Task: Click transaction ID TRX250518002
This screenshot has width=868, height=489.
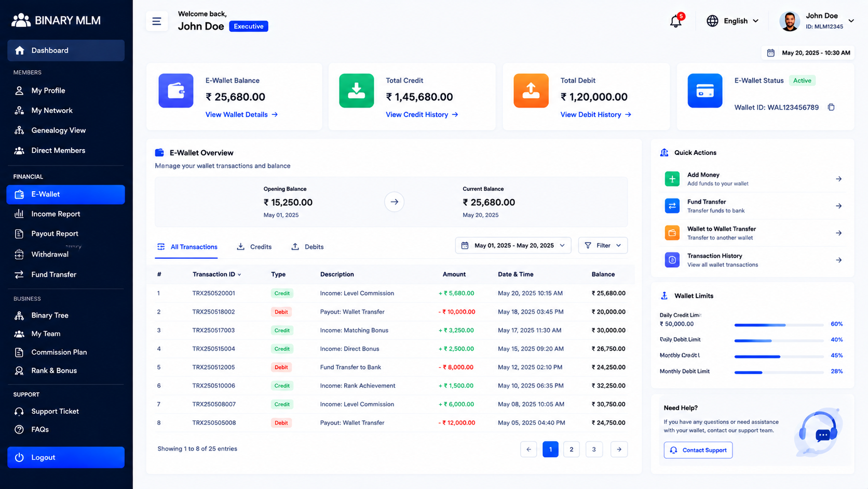Action: click(x=213, y=312)
